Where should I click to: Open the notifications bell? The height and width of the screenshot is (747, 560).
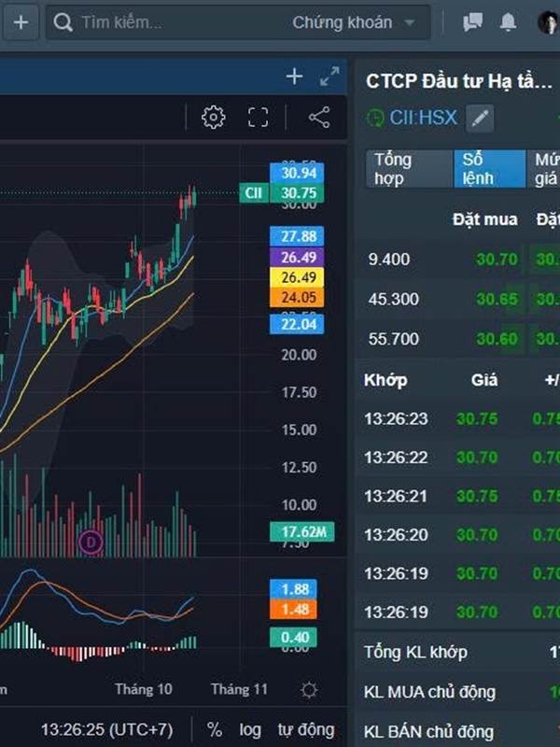click(508, 21)
